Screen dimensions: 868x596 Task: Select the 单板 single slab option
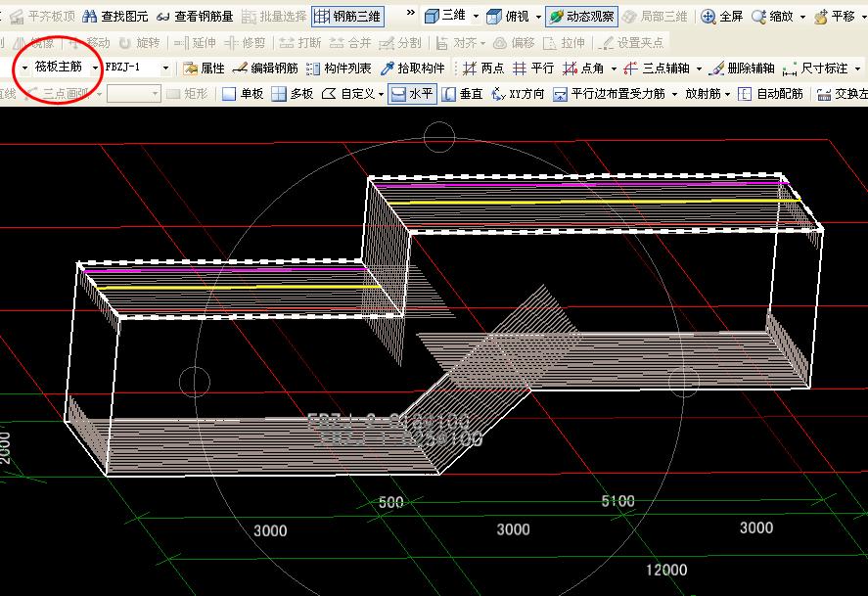click(x=243, y=94)
